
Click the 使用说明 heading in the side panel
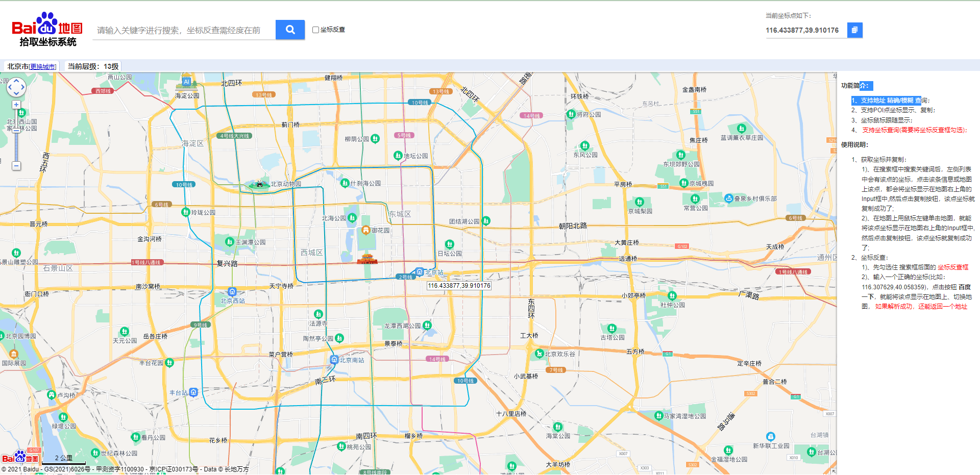(854, 145)
